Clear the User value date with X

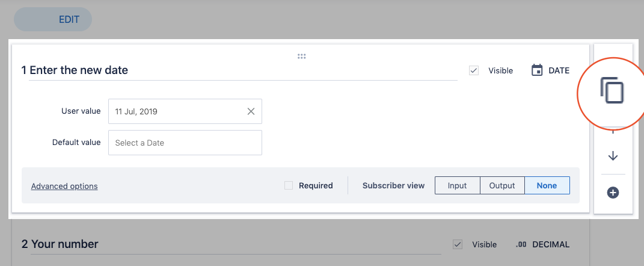pyautogui.click(x=251, y=111)
